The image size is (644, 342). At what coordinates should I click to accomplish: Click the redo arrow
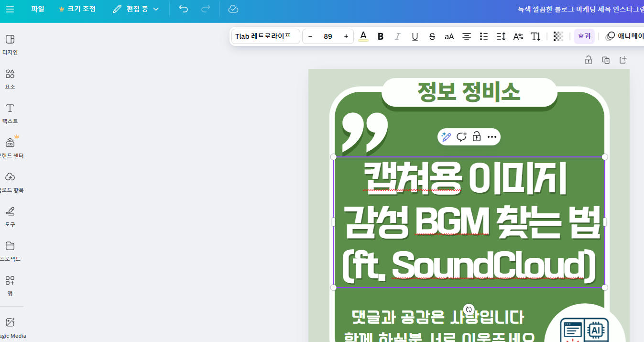coord(206,9)
